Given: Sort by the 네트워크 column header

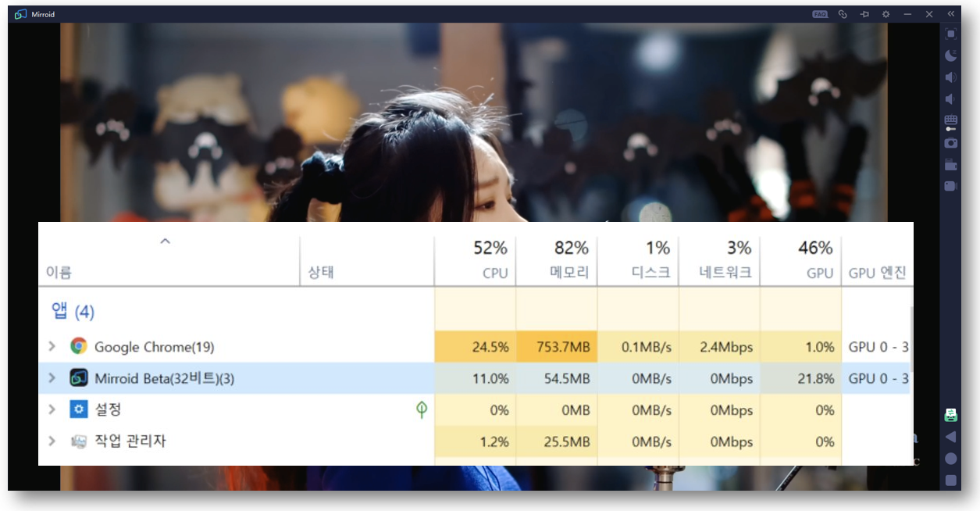Looking at the screenshot, I should coord(725,273).
